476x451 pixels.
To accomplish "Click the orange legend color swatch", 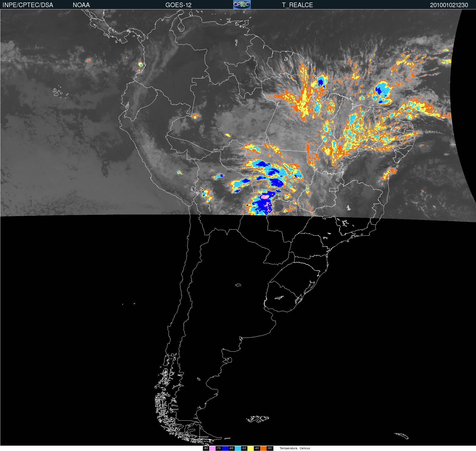I will [x=263, y=448].
